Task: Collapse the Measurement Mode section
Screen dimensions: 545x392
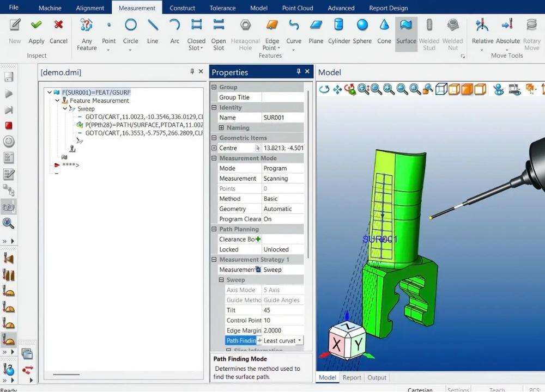Action: pos(214,158)
